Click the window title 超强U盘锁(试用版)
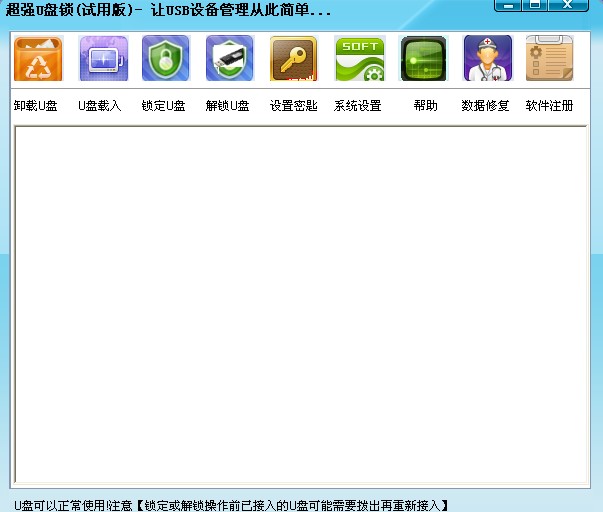603x512 pixels. [70, 10]
